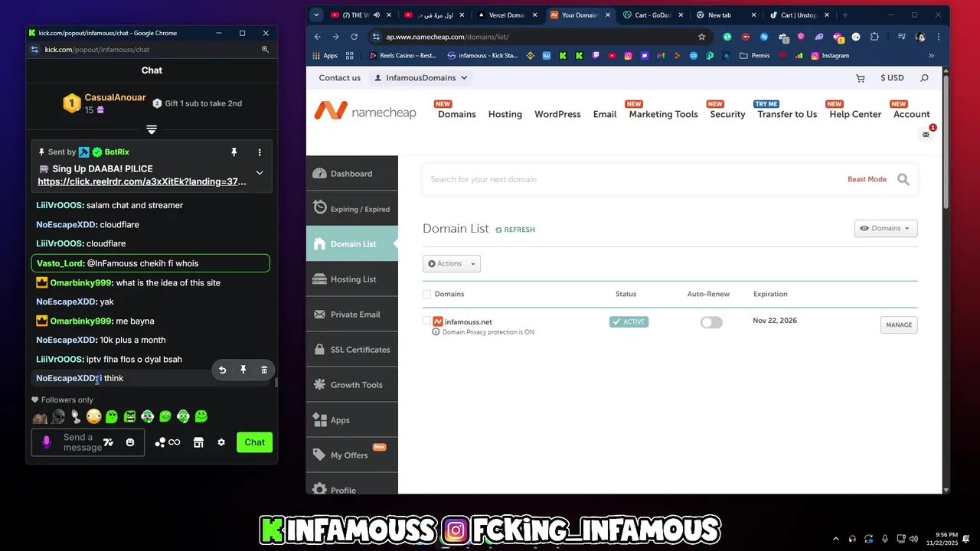This screenshot has height=551, width=980.
Task: Open the emoji picker in the chat box
Action: tap(130, 442)
